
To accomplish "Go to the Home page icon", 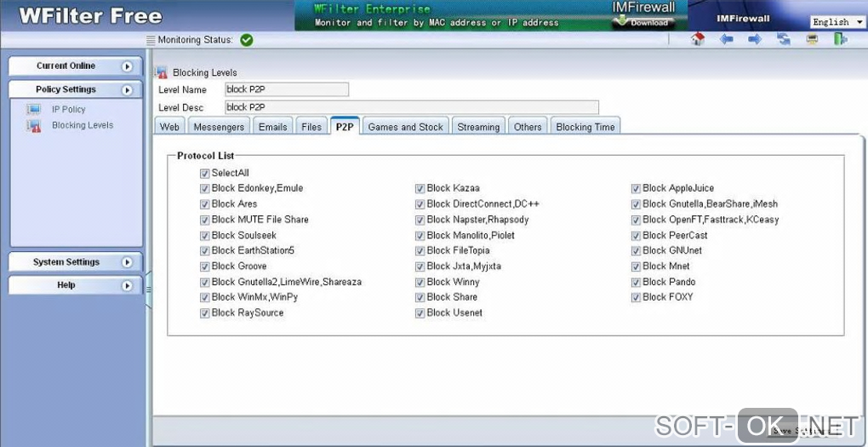I will tap(698, 39).
